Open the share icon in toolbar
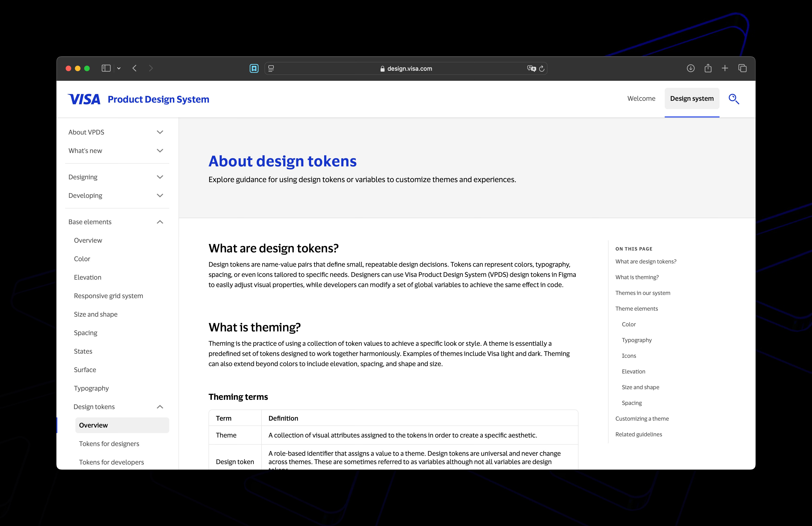812x526 pixels. pos(708,68)
